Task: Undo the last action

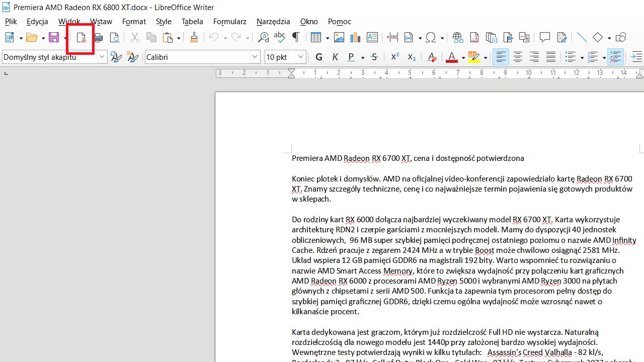Action: click(x=213, y=38)
